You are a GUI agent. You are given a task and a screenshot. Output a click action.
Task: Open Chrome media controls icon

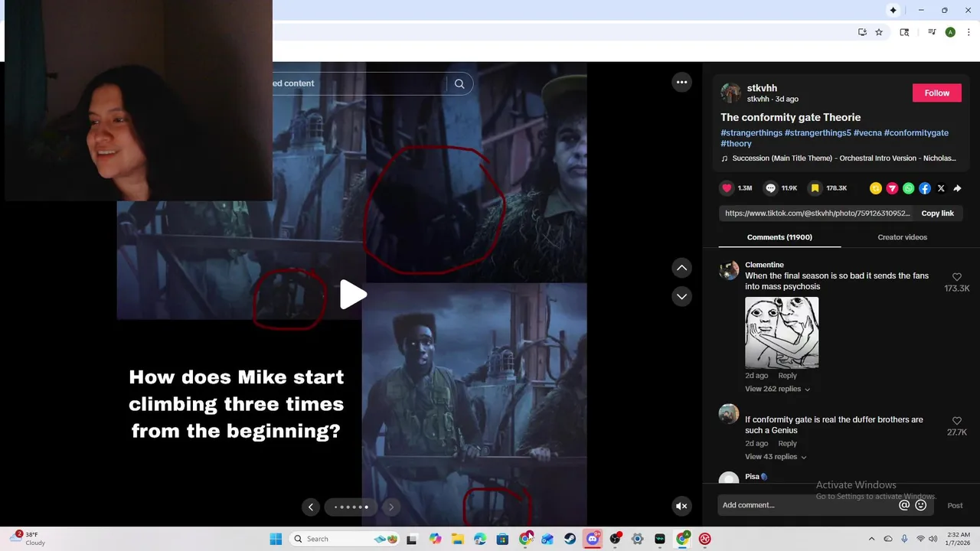point(932,32)
